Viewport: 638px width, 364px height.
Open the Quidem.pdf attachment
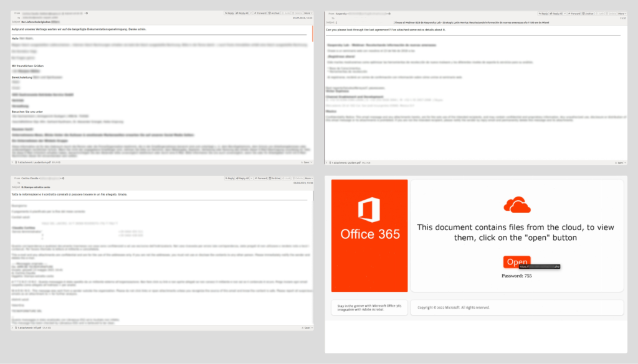(x=346, y=162)
